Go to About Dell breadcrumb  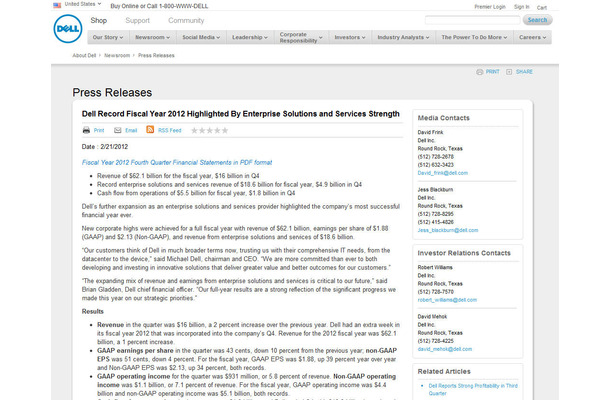[84, 56]
